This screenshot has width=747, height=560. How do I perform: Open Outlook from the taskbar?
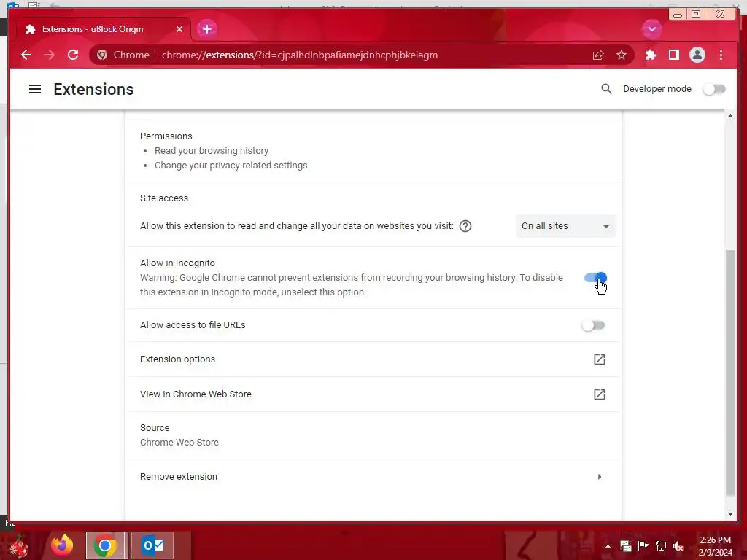tap(152, 545)
